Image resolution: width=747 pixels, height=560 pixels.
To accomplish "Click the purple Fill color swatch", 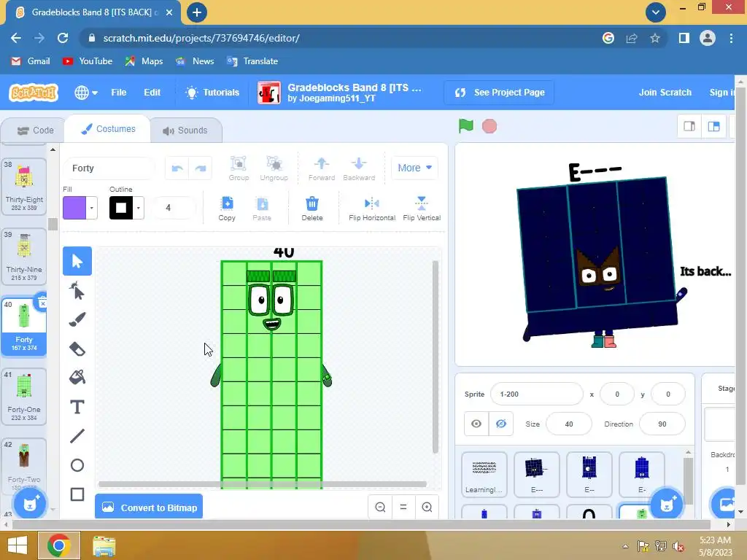I will click(x=74, y=208).
